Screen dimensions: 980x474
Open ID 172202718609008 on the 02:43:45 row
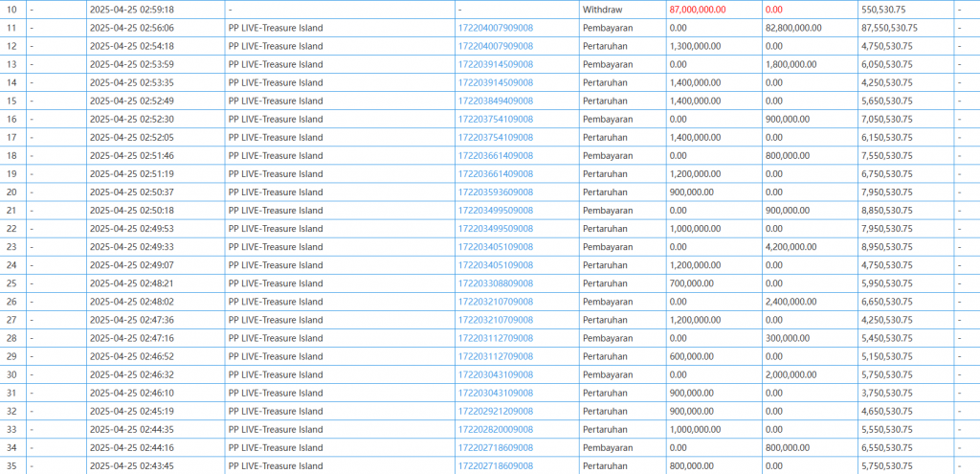coord(496,466)
